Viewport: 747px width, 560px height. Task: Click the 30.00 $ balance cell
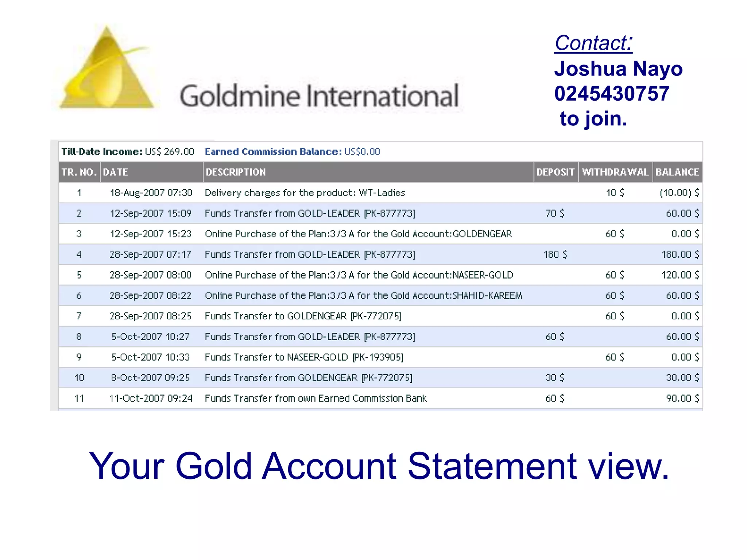[x=682, y=378]
